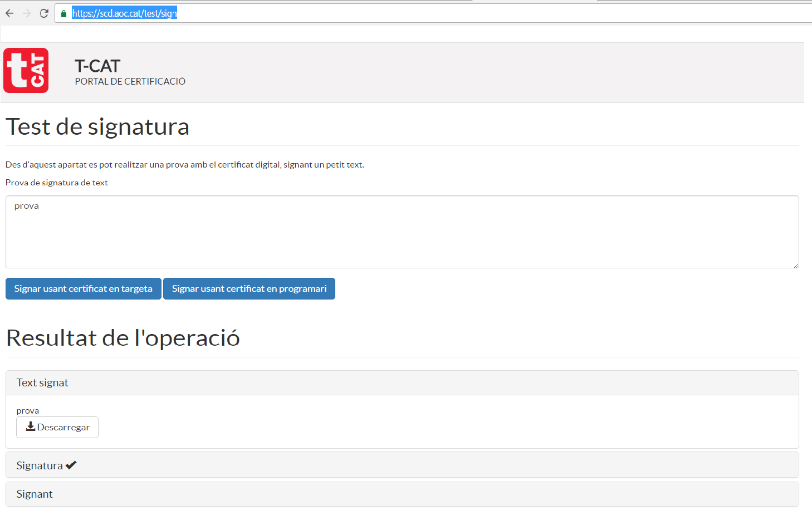812x530 pixels.
Task: Click the Test de signatura heading
Action: click(97, 126)
